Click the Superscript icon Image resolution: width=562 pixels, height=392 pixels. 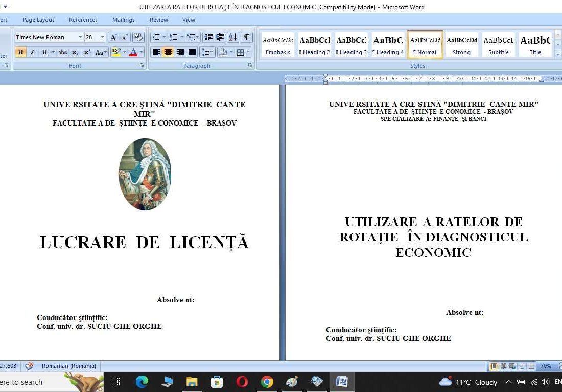pos(87,52)
